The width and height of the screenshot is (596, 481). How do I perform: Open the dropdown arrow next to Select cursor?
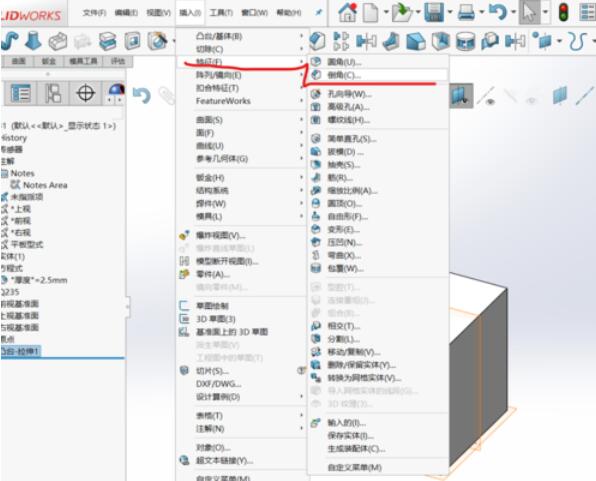point(546,12)
